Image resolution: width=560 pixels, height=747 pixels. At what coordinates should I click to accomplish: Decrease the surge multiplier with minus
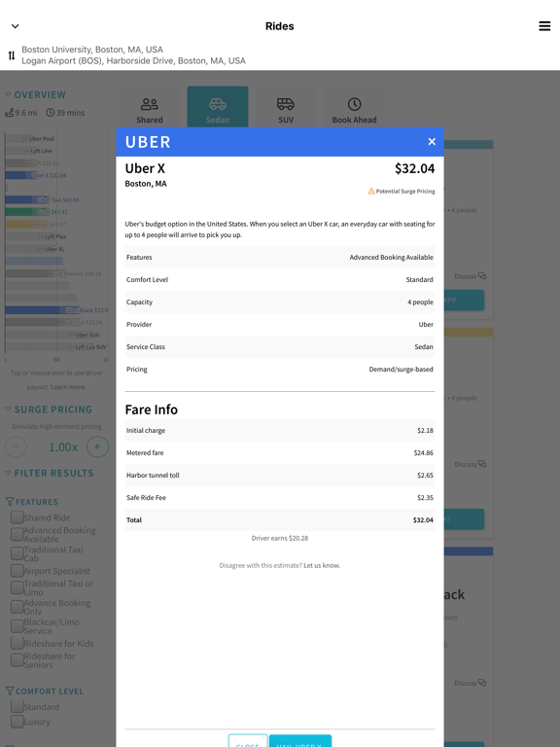[x=16, y=446]
